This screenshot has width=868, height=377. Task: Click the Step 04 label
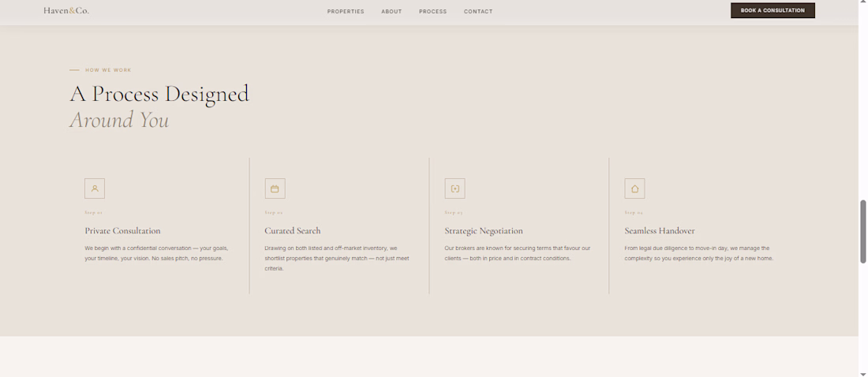634,213
